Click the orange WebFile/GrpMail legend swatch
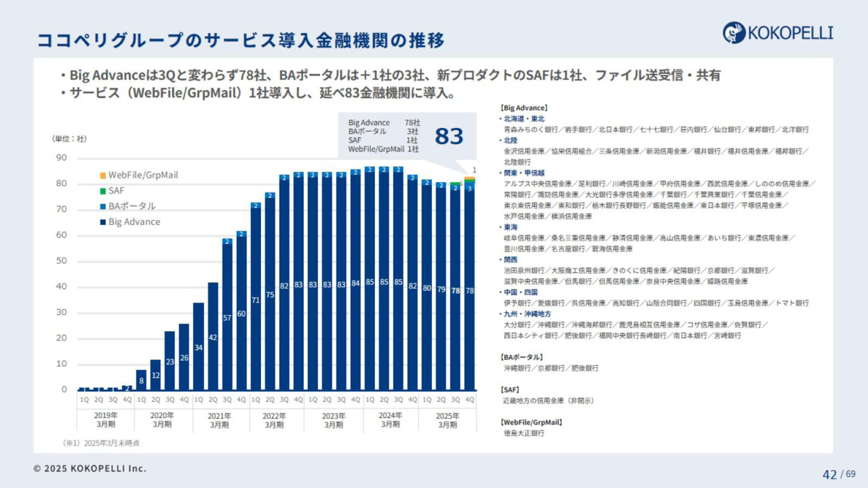 102,175
